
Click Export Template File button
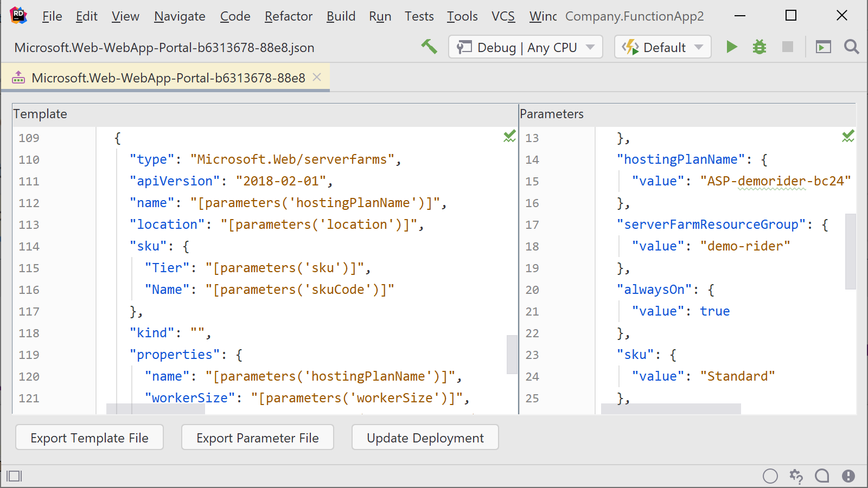coord(90,438)
